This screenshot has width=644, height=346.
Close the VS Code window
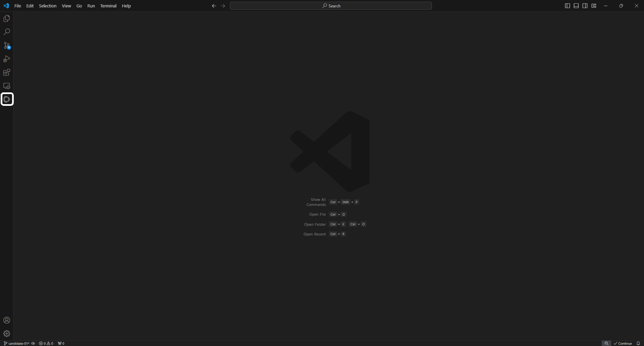[637, 6]
